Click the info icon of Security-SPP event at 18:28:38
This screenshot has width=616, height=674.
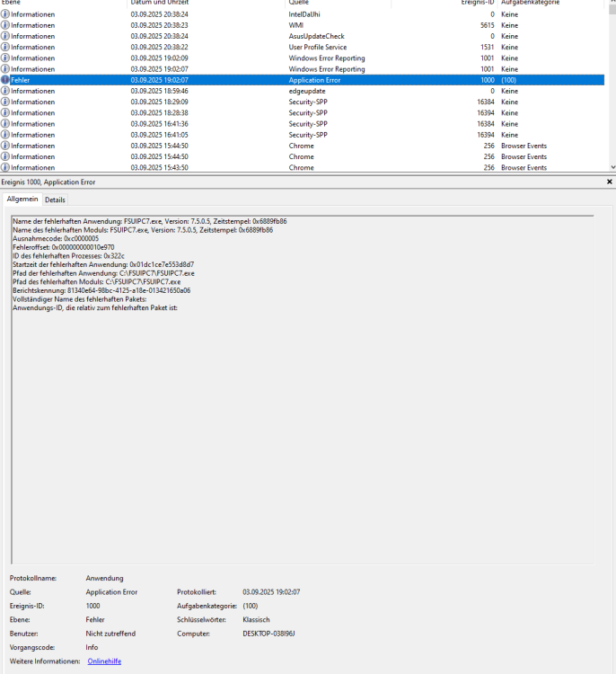pyautogui.click(x=5, y=113)
